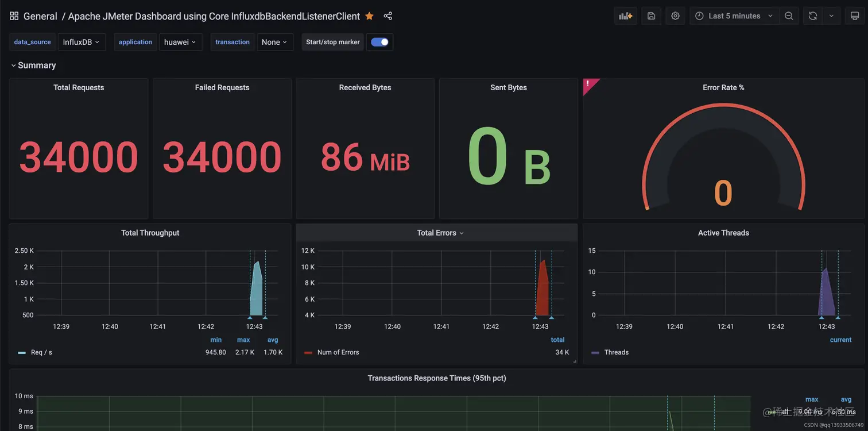
Task: Click the 0 B sent bytes value
Action: tap(509, 157)
